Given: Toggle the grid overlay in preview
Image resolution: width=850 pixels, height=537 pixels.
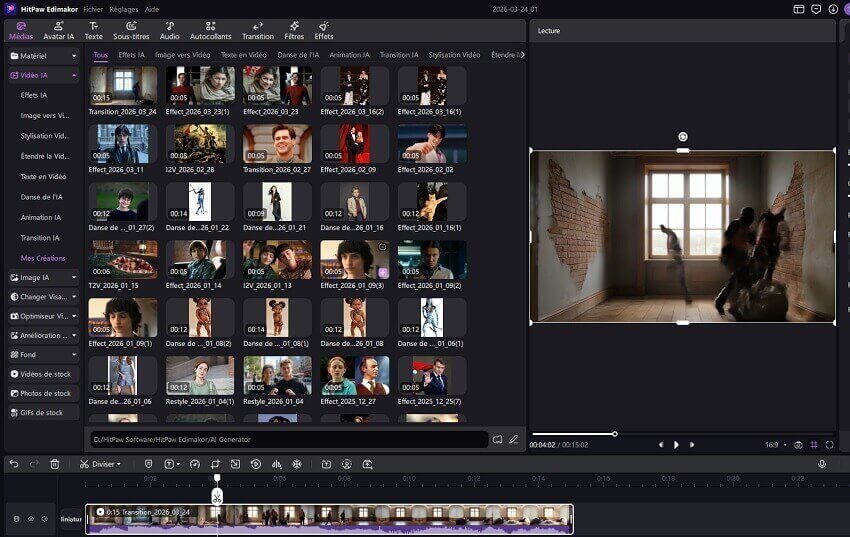Looking at the screenshot, I should (814, 444).
